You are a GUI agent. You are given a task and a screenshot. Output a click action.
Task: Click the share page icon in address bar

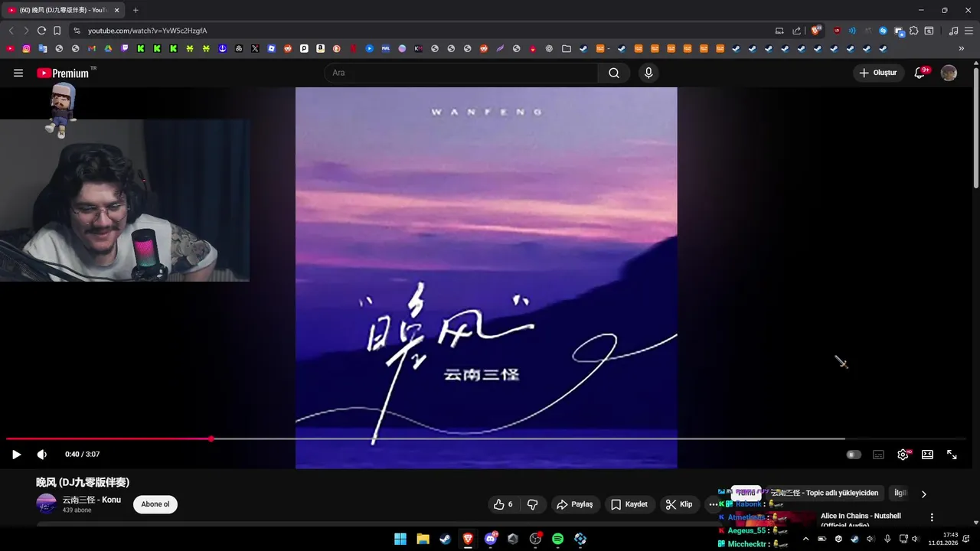click(797, 31)
